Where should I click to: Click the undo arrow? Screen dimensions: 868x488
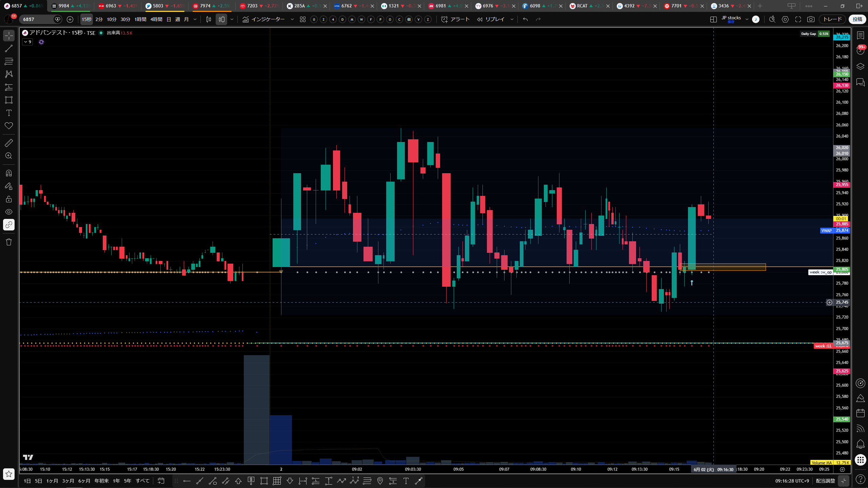pos(526,19)
